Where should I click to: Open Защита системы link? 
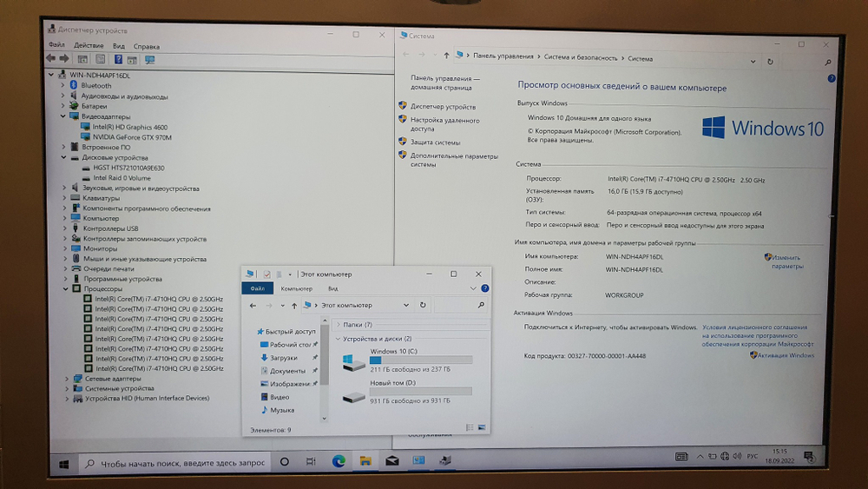tap(435, 142)
